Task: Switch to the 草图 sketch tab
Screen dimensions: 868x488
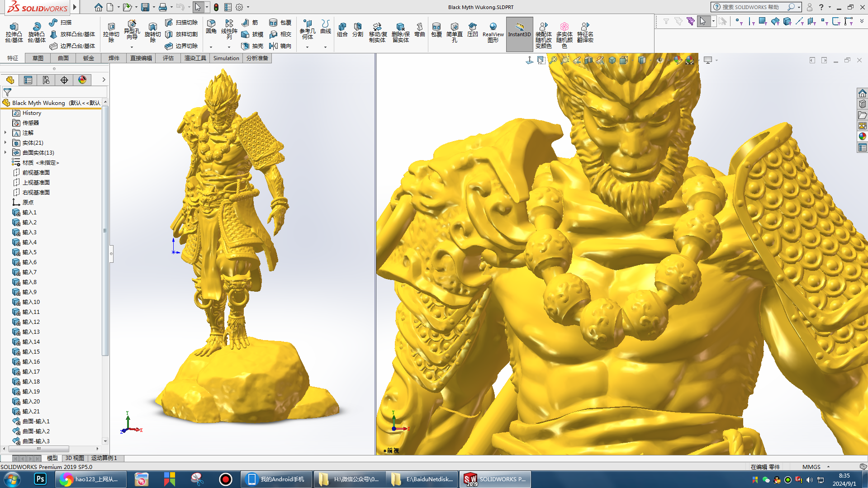Action: pos(38,58)
